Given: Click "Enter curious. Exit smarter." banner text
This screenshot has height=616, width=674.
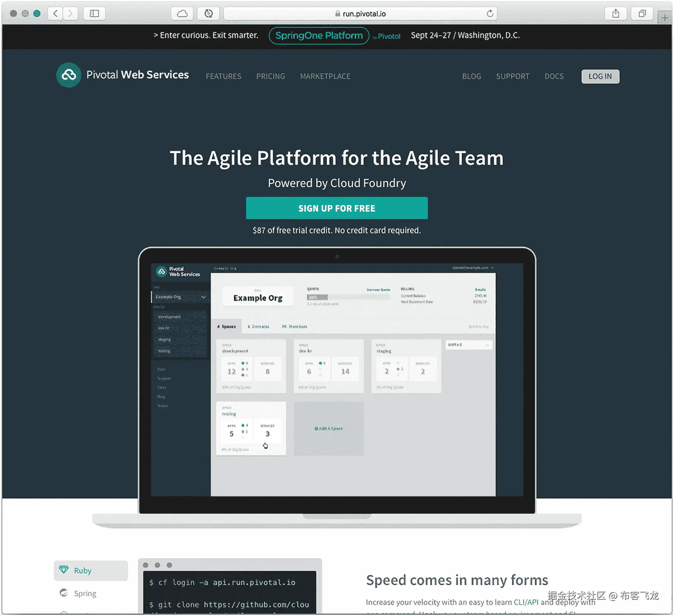Looking at the screenshot, I should (x=206, y=35).
